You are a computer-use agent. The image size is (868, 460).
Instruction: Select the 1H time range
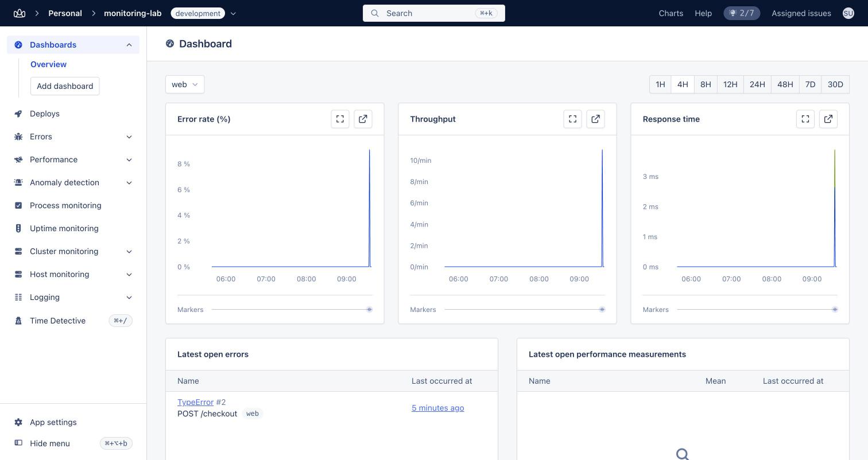pyautogui.click(x=660, y=84)
